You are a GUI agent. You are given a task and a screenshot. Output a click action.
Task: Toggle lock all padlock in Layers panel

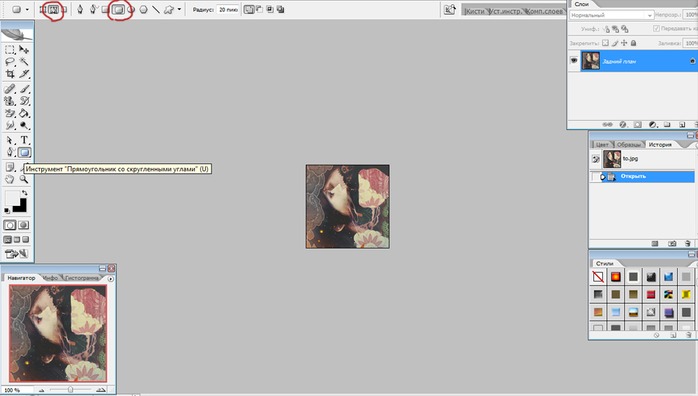[633, 43]
